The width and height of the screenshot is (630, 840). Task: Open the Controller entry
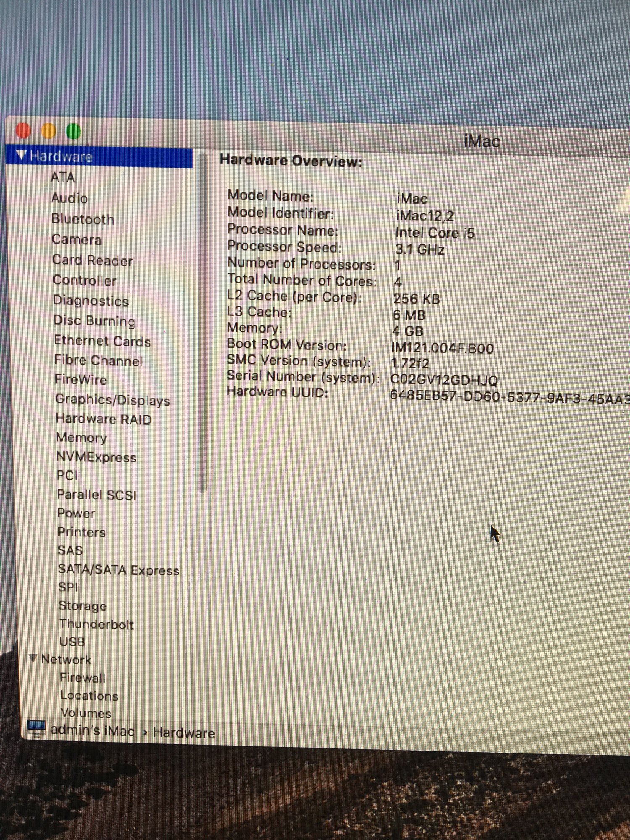[x=84, y=280]
